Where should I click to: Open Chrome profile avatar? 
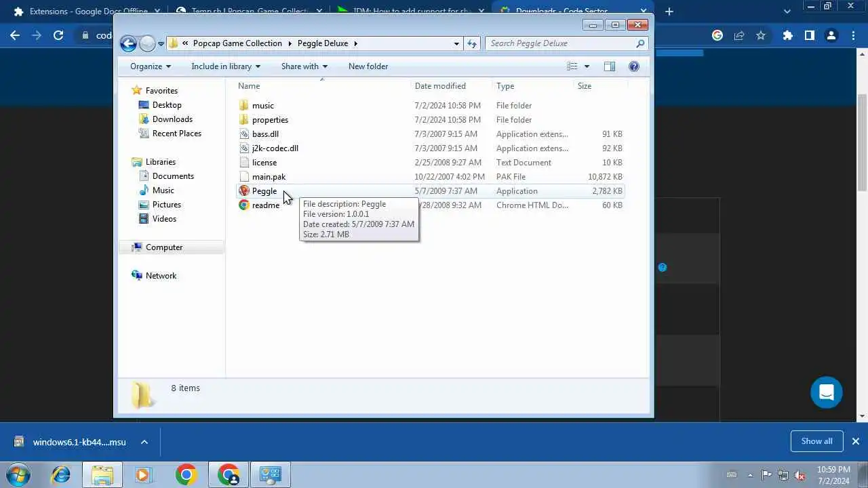click(831, 35)
